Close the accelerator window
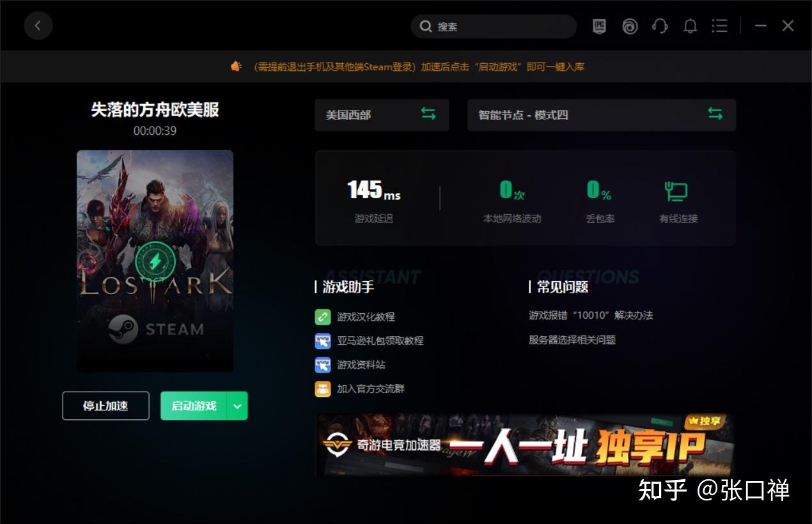Screen dimensions: 812x524 point(788,26)
